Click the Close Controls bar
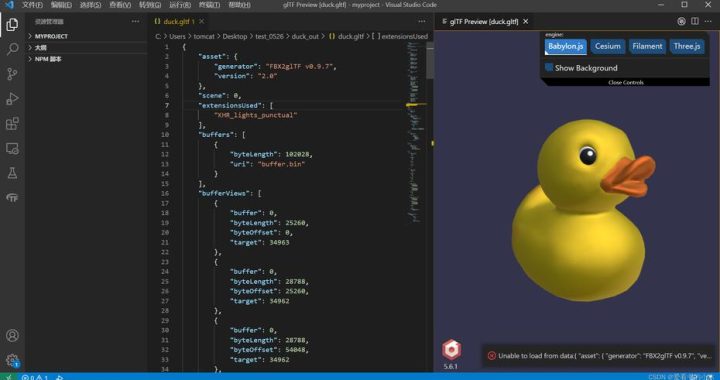Viewport: 720px width, 380px height. 625,83
